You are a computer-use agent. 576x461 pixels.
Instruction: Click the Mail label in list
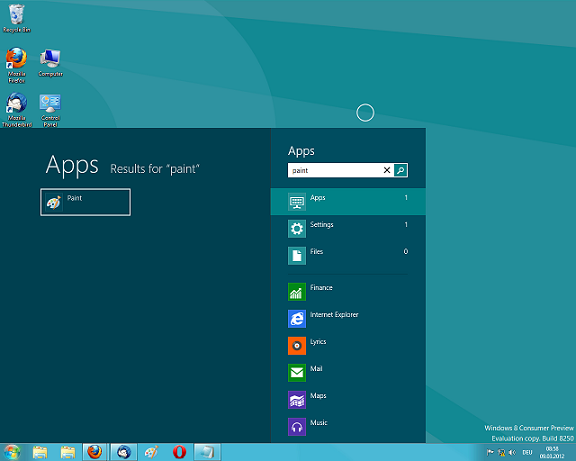point(316,369)
